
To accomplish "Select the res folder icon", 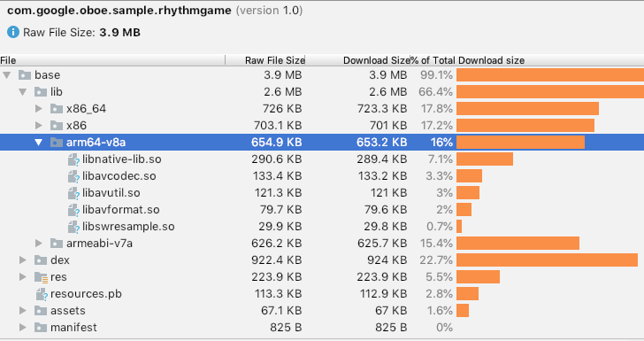I will pyautogui.click(x=41, y=277).
